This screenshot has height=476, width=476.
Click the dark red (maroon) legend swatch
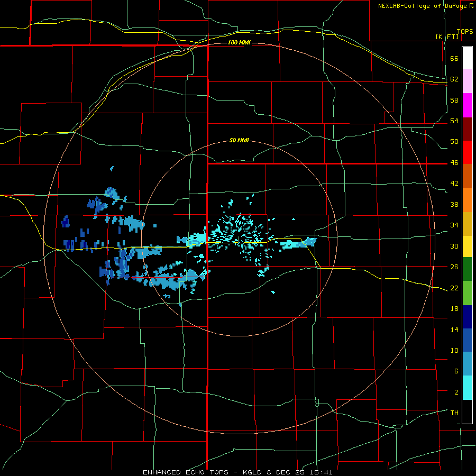tap(467, 129)
